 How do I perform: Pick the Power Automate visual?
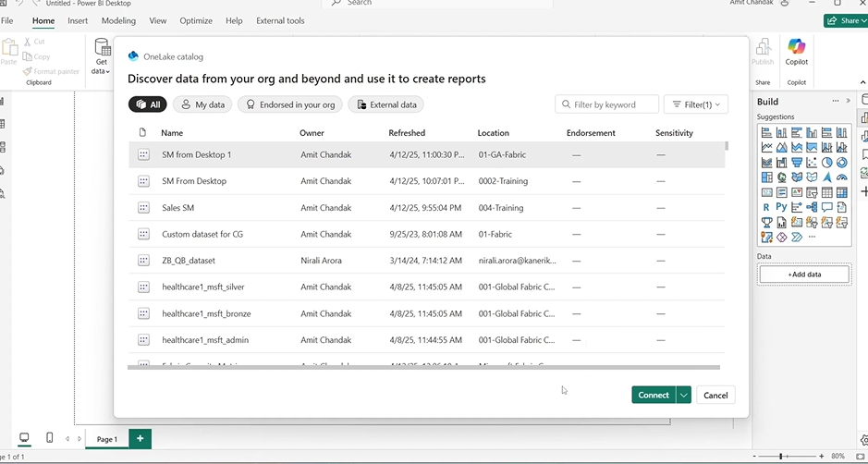click(797, 237)
